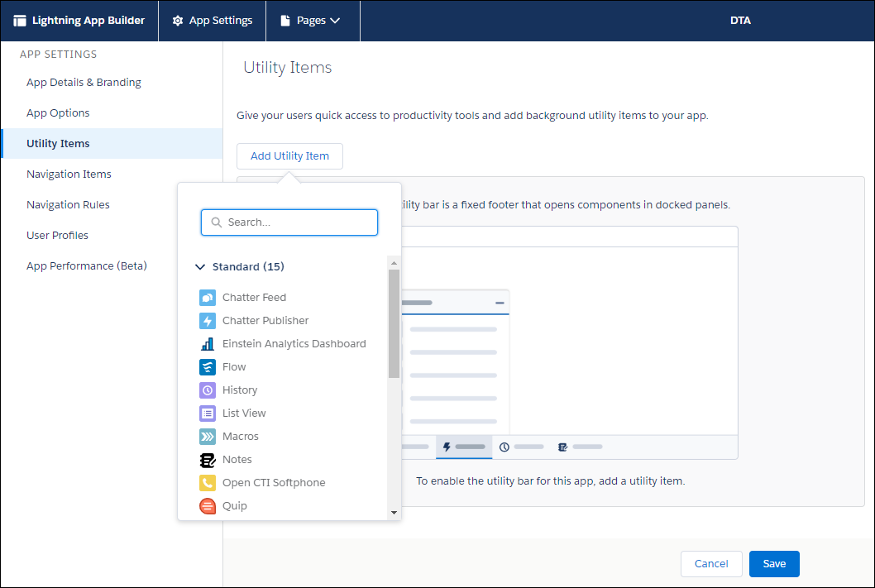The width and height of the screenshot is (875, 588).
Task: Choose Chatter Feed from the list
Action: [254, 298]
